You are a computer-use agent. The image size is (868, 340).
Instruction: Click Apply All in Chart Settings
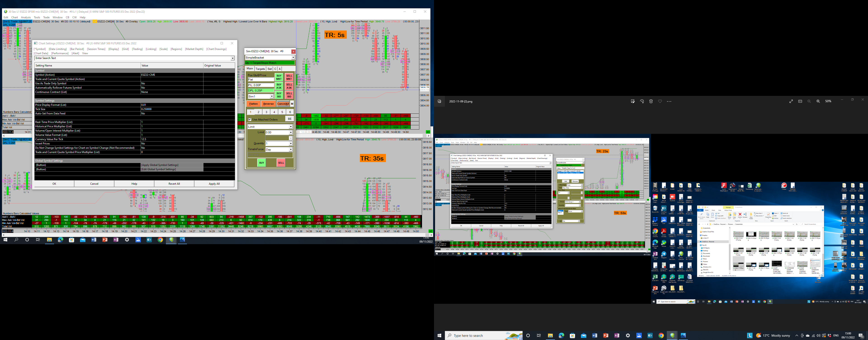[x=214, y=184]
